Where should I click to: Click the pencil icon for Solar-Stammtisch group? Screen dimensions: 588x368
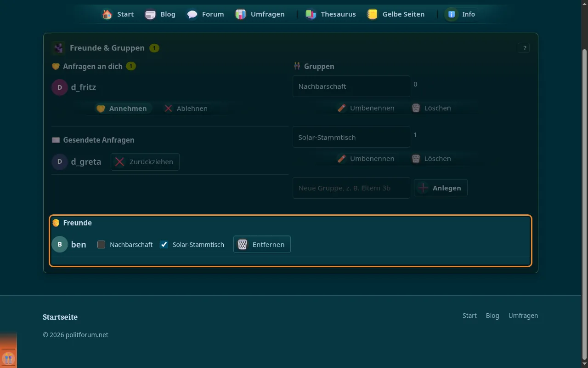point(342,159)
